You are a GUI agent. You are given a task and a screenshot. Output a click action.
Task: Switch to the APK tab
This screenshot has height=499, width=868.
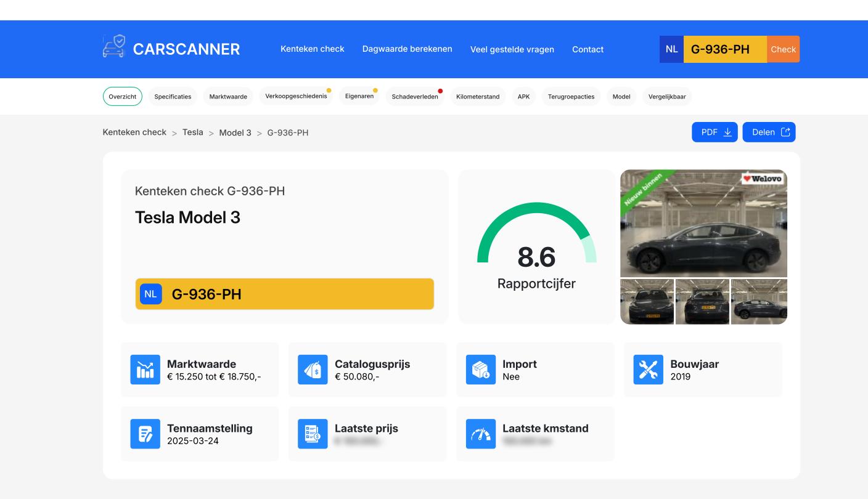(x=523, y=97)
